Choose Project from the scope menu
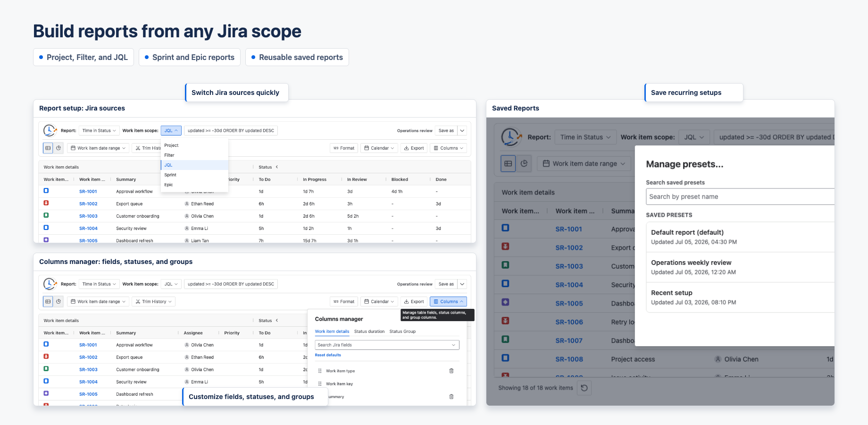This screenshot has height=425, width=868. point(195,145)
